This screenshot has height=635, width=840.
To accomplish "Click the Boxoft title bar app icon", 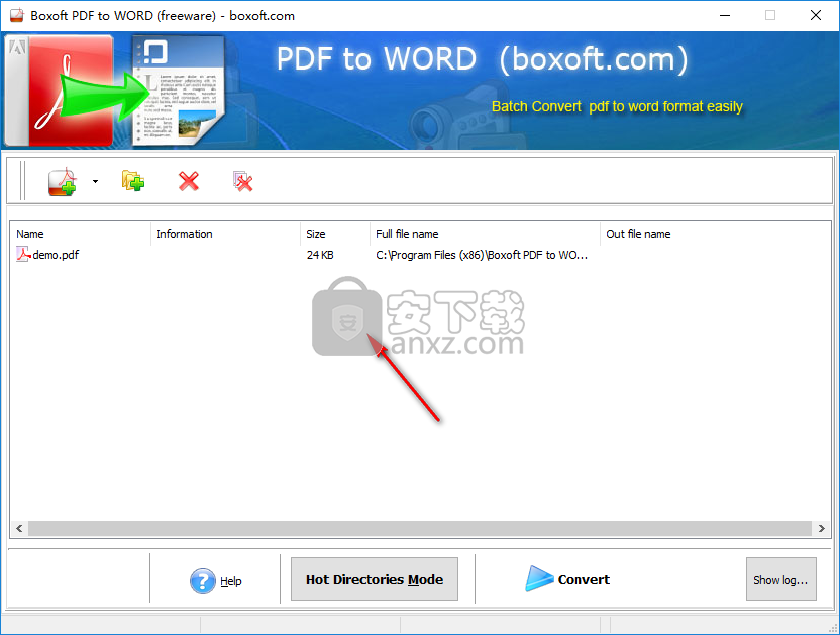I will (x=17, y=16).
